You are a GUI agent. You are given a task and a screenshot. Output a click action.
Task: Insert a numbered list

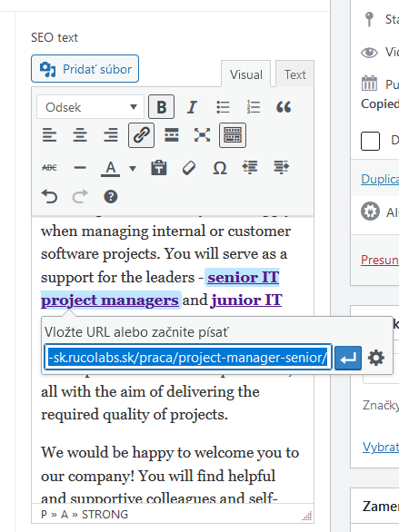click(253, 107)
